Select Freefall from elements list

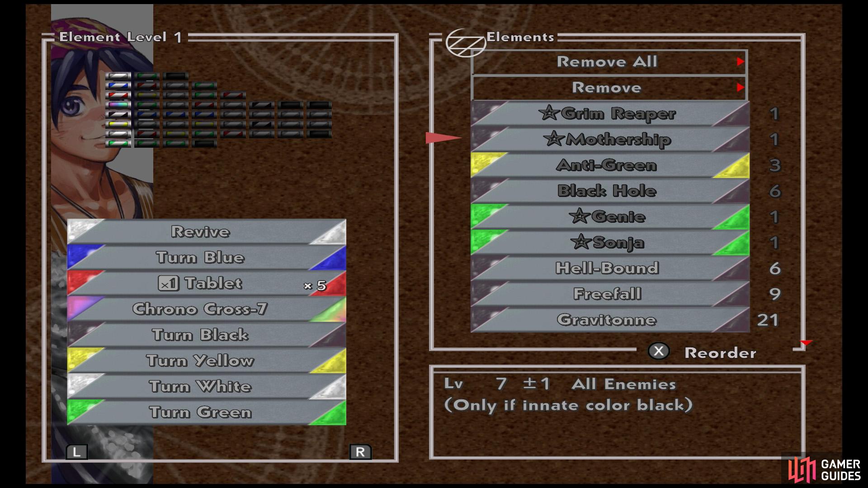click(x=607, y=294)
